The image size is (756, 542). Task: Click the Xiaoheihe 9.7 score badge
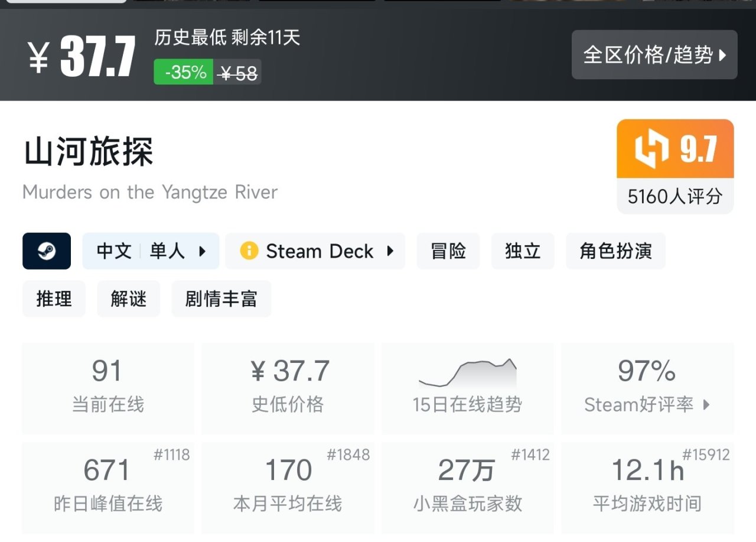[x=675, y=149]
